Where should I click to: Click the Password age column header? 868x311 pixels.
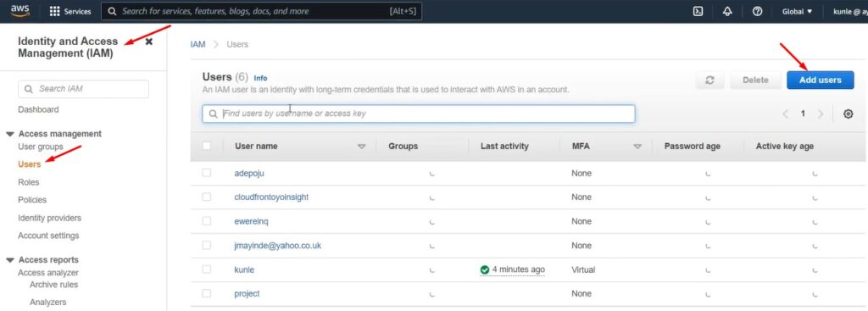692,147
